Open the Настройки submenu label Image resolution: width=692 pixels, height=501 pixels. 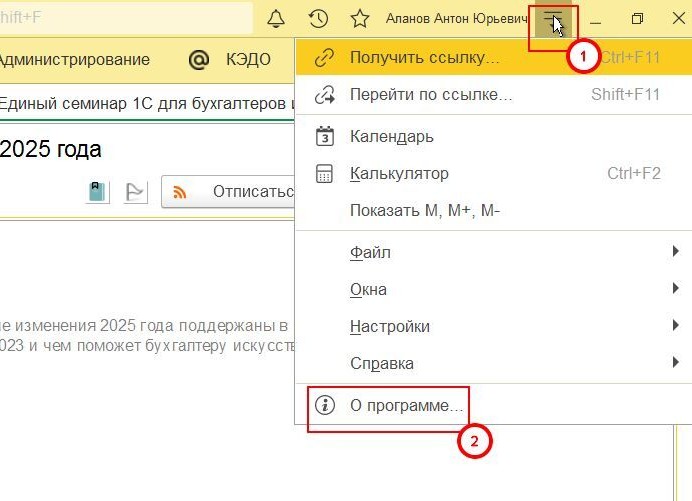[390, 327]
